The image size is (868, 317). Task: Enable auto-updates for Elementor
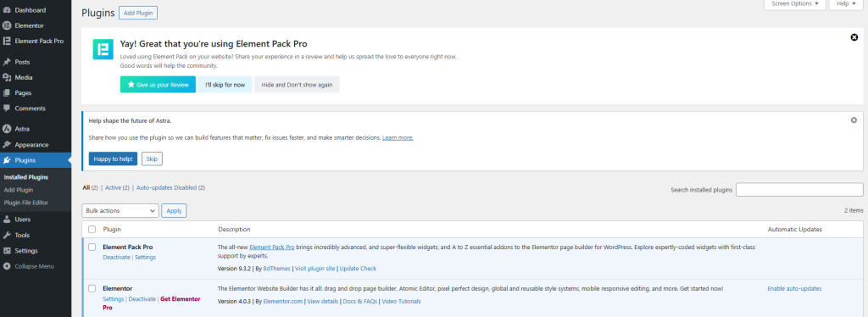tap(794, 289)
